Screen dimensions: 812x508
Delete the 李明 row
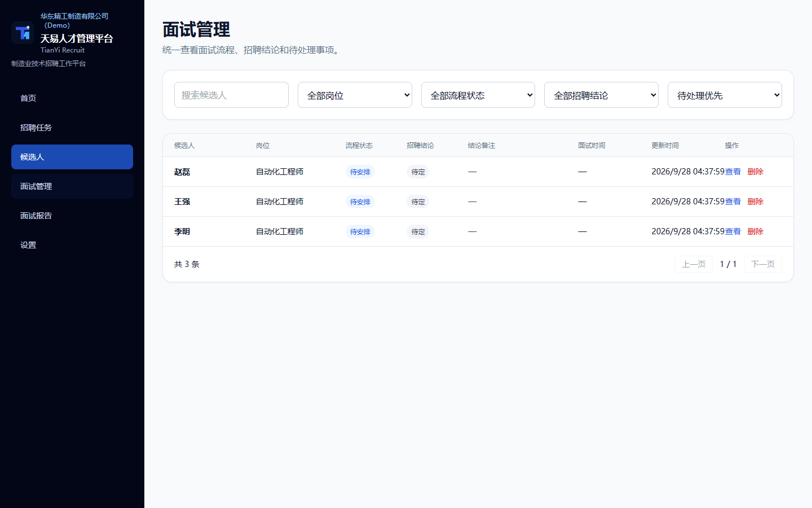click(756, 231)
